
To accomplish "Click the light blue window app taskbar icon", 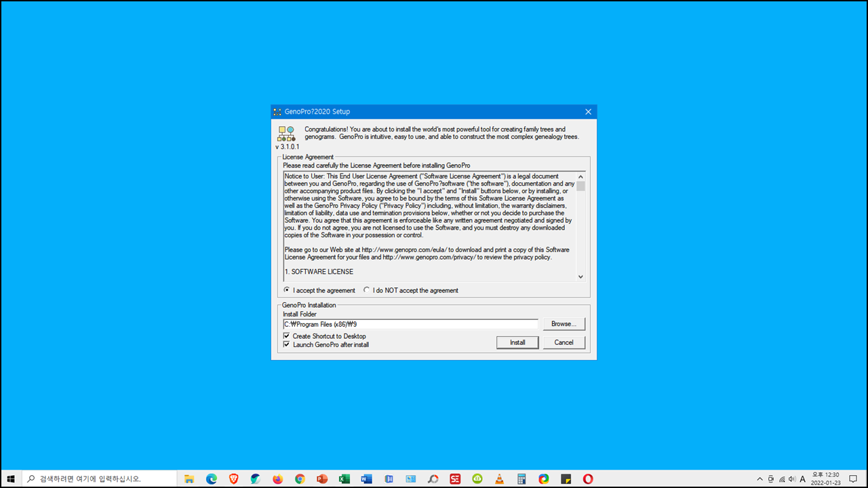I will pyautogui.click(x=411, y=479).
